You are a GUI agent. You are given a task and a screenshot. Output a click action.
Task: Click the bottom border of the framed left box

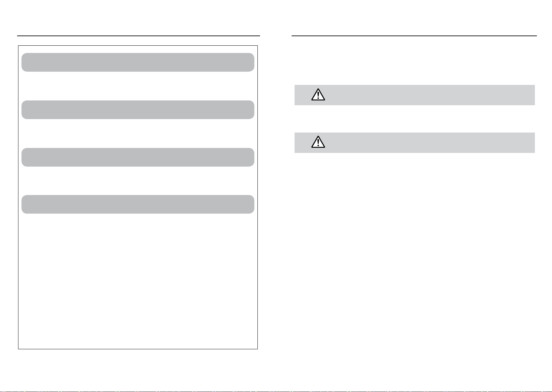138,349
